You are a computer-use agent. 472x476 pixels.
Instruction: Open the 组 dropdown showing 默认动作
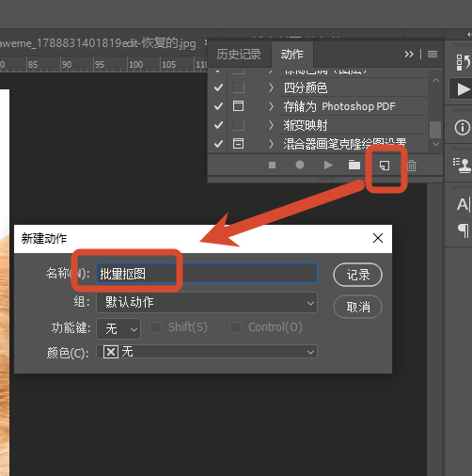207,303
